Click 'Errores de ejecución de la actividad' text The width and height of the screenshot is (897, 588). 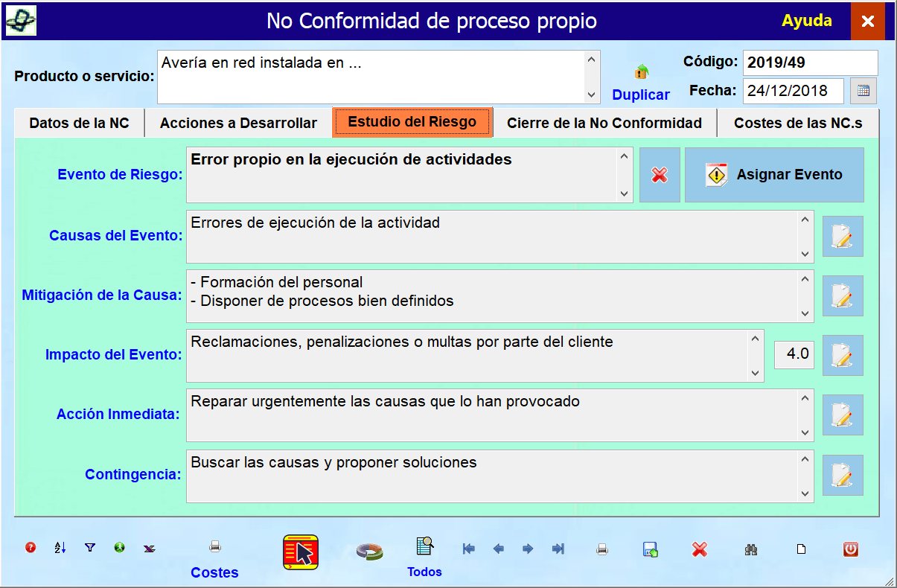pyautogui.click(x=316, y=223)
